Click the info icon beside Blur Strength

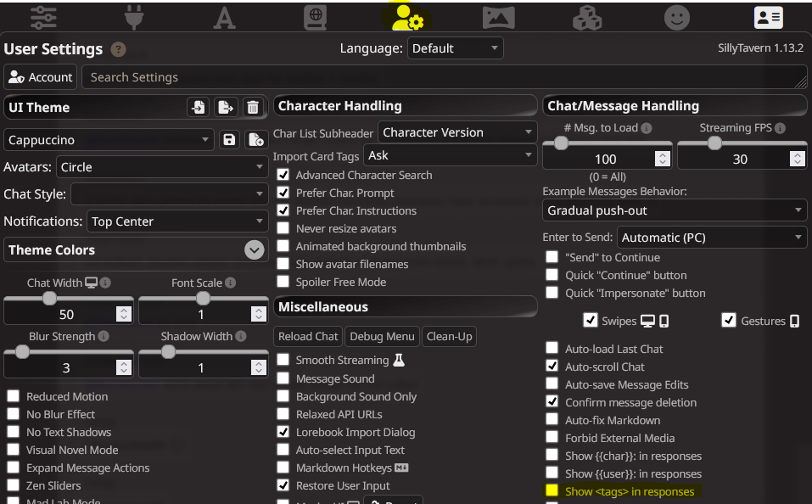click(x=104, y=336)
